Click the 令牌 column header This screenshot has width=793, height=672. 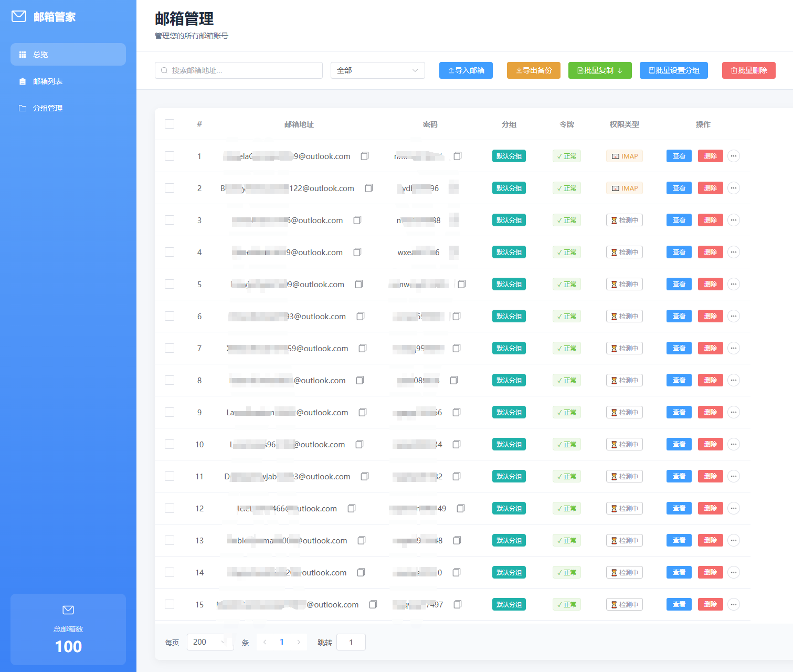click(x=567, y=124)
